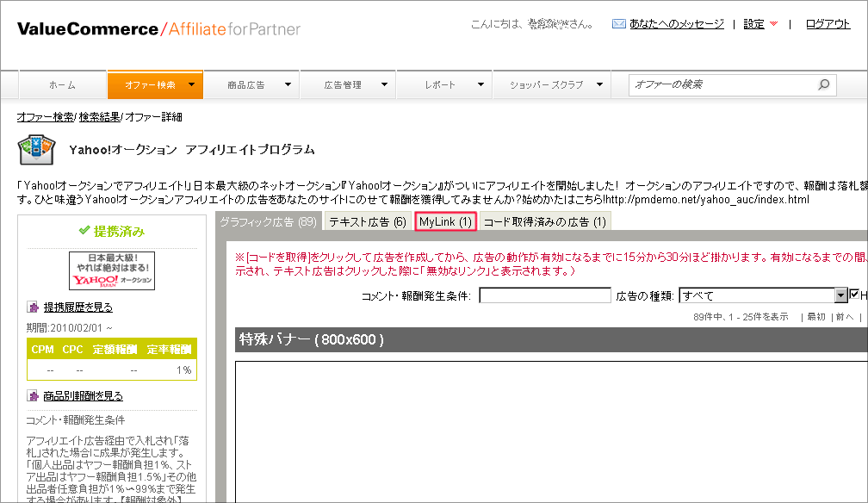Click the icon beside 提携履歴を見る
Viewport: 868px width, 503px height.
coord(33,307)
